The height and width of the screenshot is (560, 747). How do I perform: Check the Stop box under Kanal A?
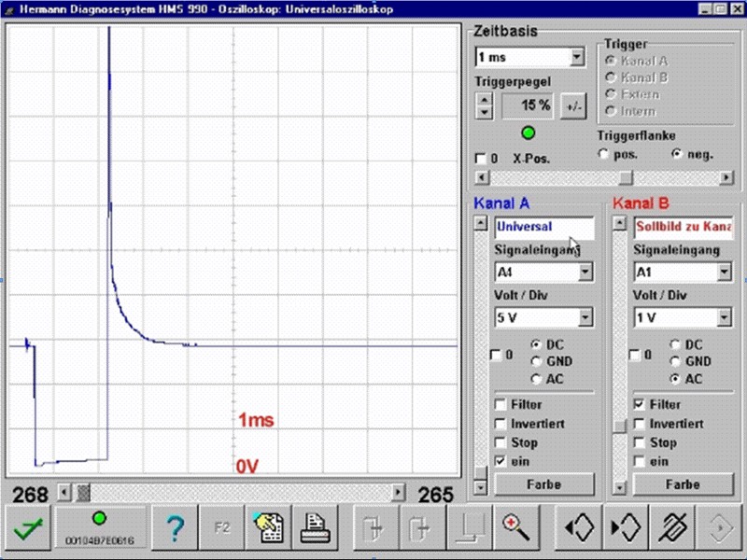coord(500,442)
